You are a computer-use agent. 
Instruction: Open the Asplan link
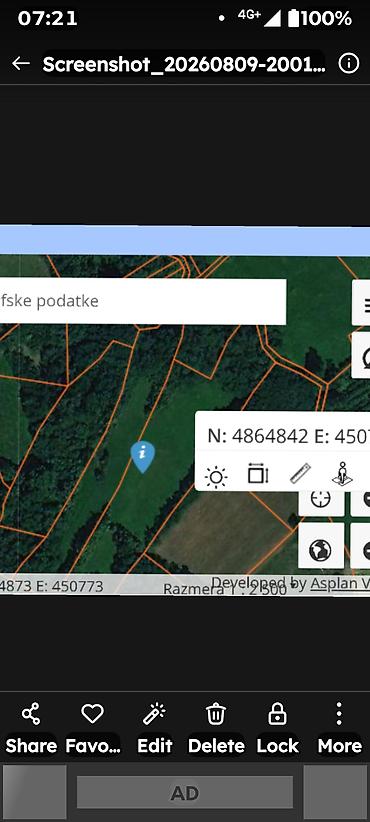[340, 583]
